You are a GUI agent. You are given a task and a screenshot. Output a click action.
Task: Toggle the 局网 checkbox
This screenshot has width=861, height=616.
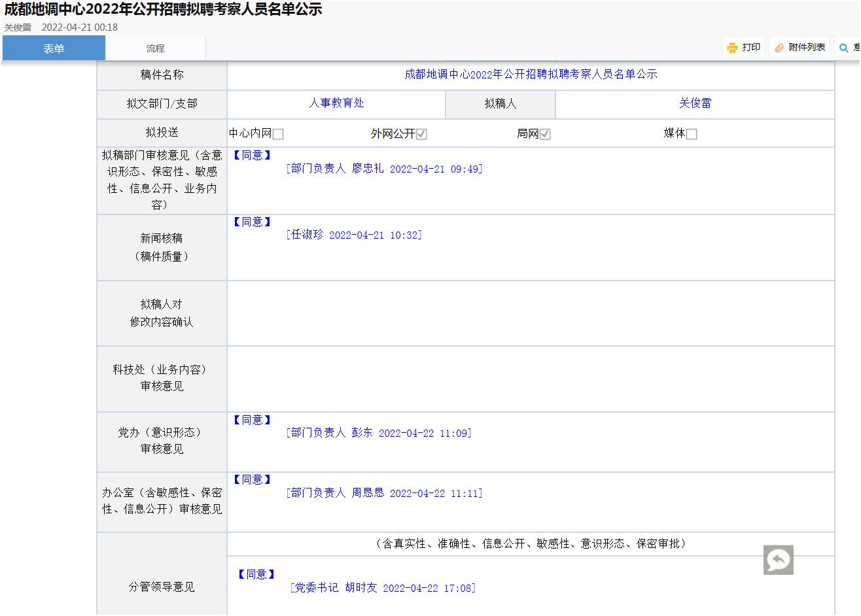(545, 134)
